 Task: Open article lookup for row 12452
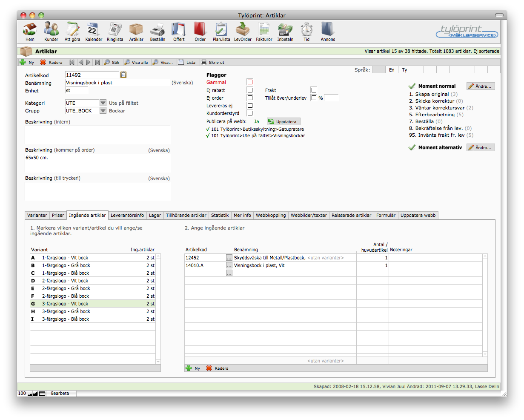[229, 258]
